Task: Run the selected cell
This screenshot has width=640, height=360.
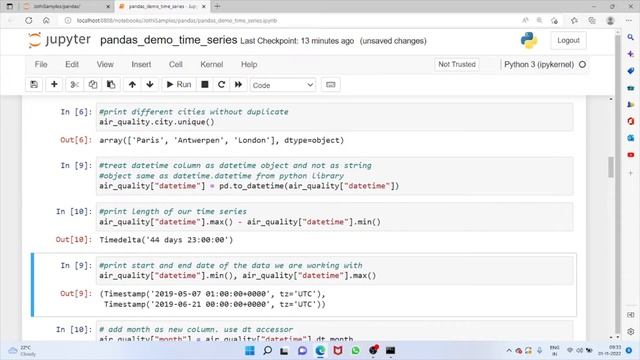Action: click(179, 84)
